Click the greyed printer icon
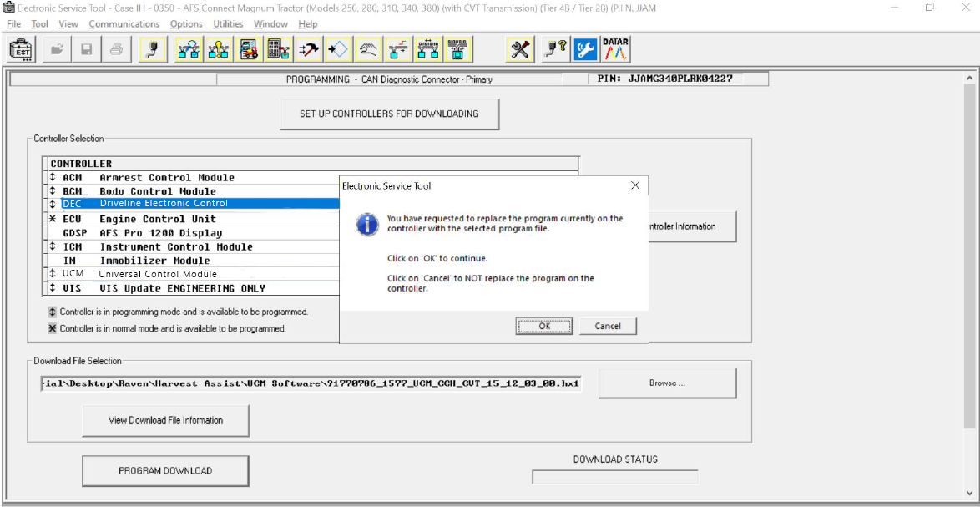This screenshot has height=507, width=980. pyautogui.click(x=117, y=49)
